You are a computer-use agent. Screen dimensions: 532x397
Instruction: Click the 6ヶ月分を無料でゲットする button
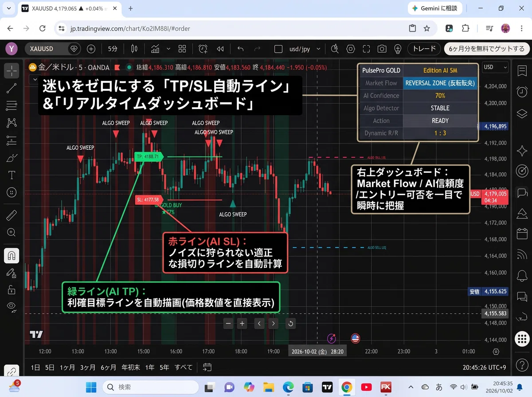point(486,49)
